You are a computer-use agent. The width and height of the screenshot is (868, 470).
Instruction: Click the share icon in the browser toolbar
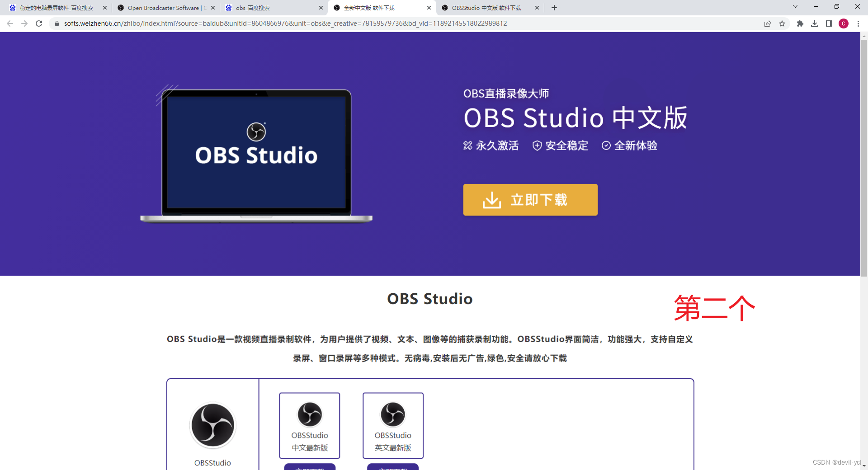coord(768,23)
